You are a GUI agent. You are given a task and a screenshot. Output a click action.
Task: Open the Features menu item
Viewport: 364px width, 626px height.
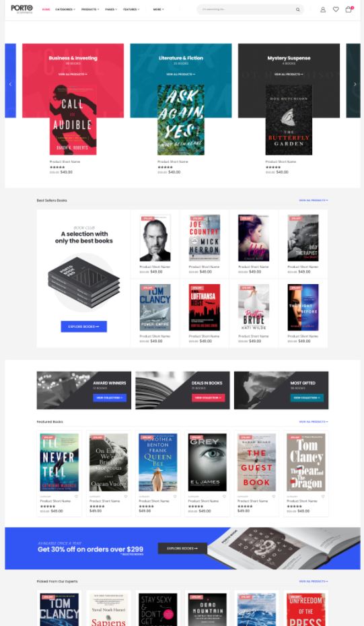point(131,9)
